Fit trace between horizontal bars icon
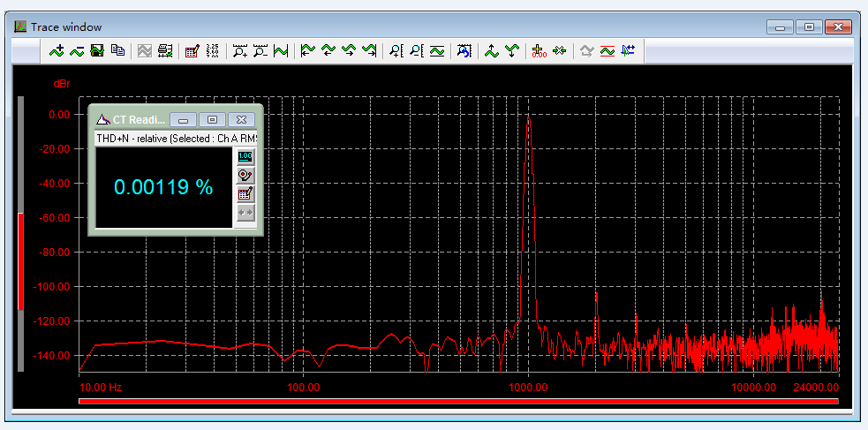This screenshot has height=430, width=868. click(x=437, y=51)
